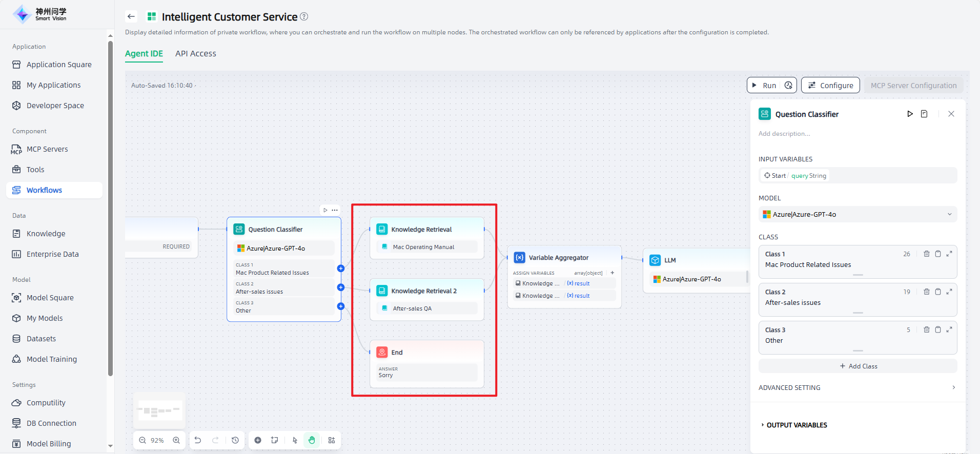Viewport: 980px width, 454px height.
Task: Expand Class 3 editor to full size
Action: tap(949, 329)
